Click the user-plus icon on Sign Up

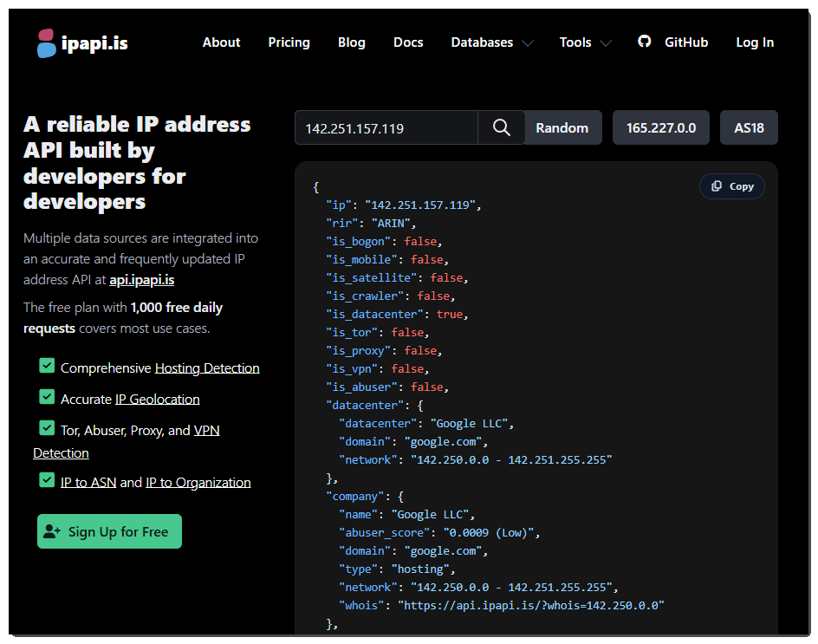click(52, 531)
